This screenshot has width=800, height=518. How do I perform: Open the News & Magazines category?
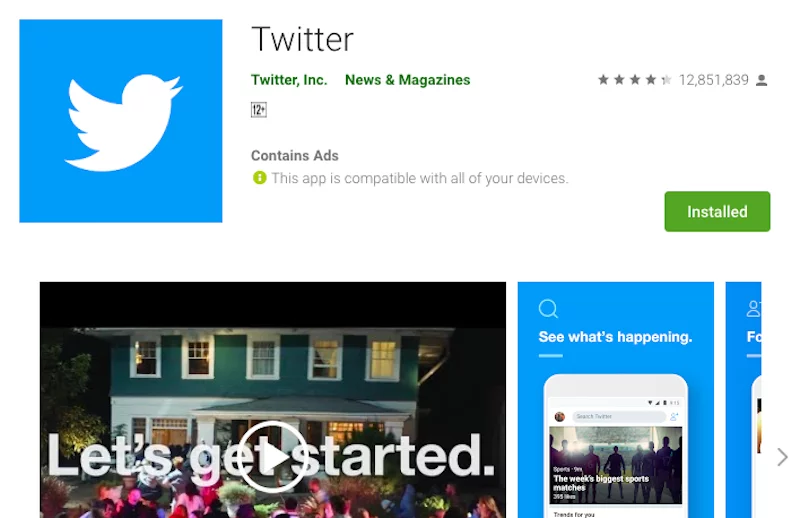(x=407, y=80)
